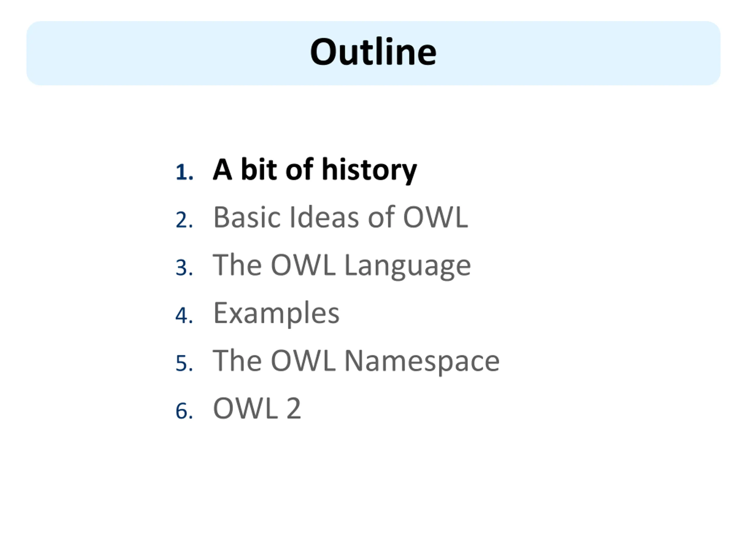The image size is (747, 560).
Task: Select "The OWL Language" outline entry
Action: (342, 266)
